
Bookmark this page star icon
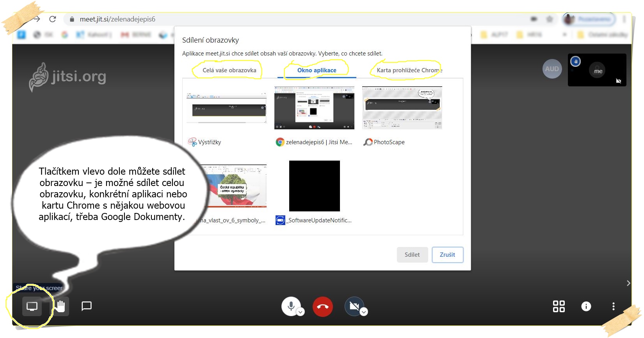(x=550, y=19)
